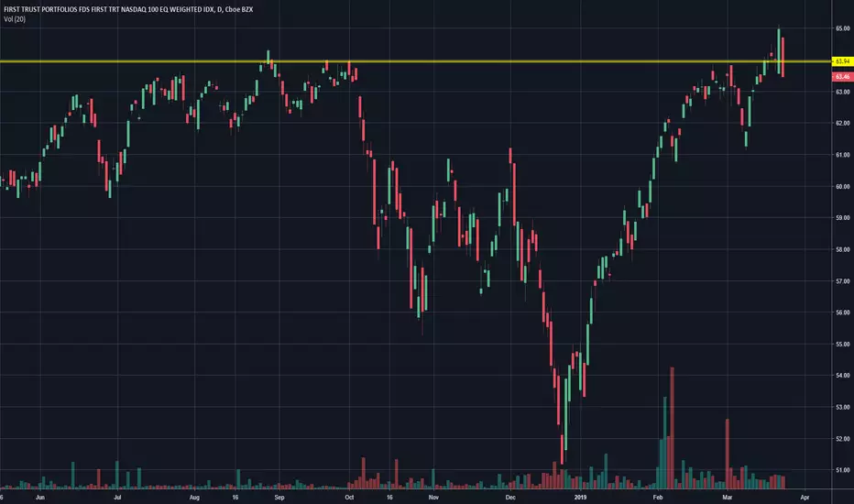Click the Dec label on time axis

click(510, 498)
